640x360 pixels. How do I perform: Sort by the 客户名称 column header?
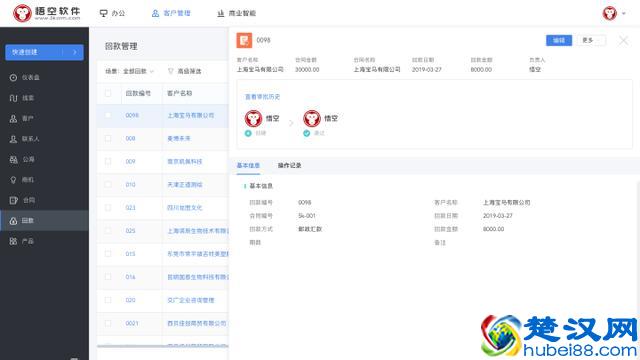pos(180,93)
